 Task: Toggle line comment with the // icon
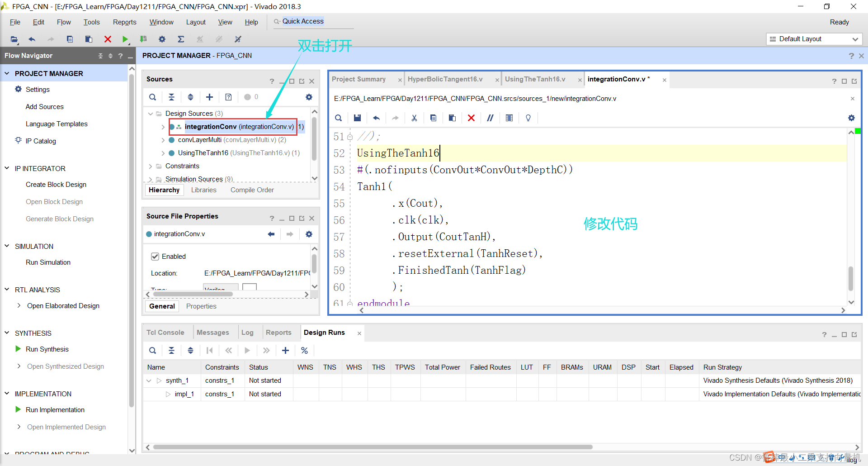pyautogui.click(x=490, y=118)
